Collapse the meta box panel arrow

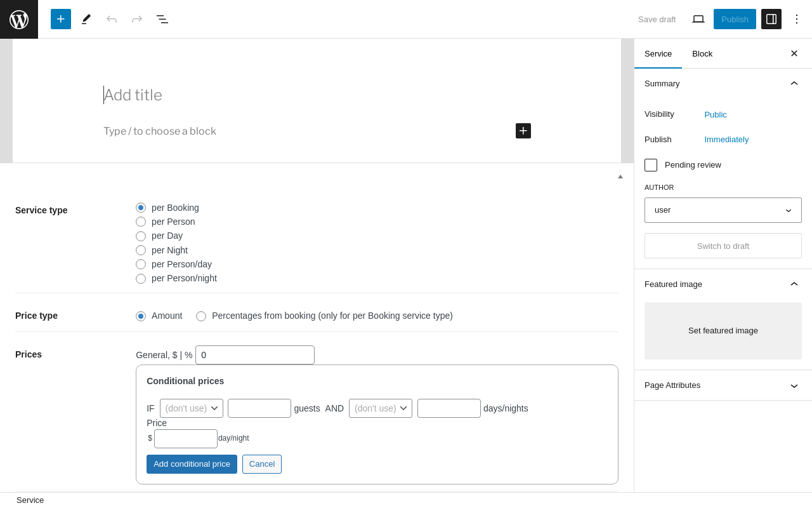point(620,177)
